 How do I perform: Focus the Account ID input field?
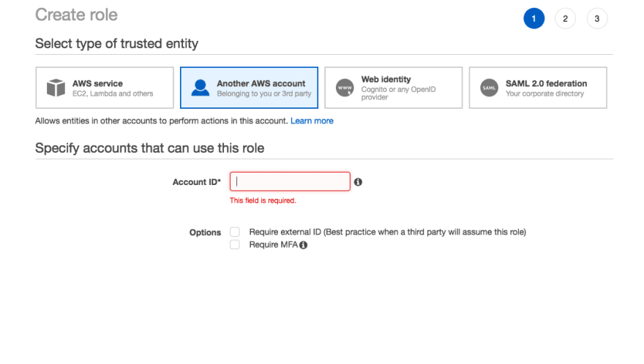[x=290, y=181]
